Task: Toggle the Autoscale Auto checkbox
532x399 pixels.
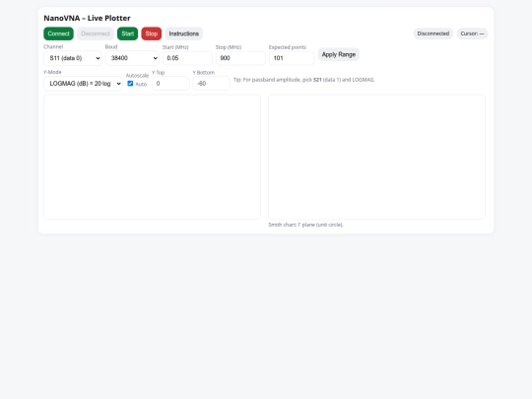Action: pos(130,84)
